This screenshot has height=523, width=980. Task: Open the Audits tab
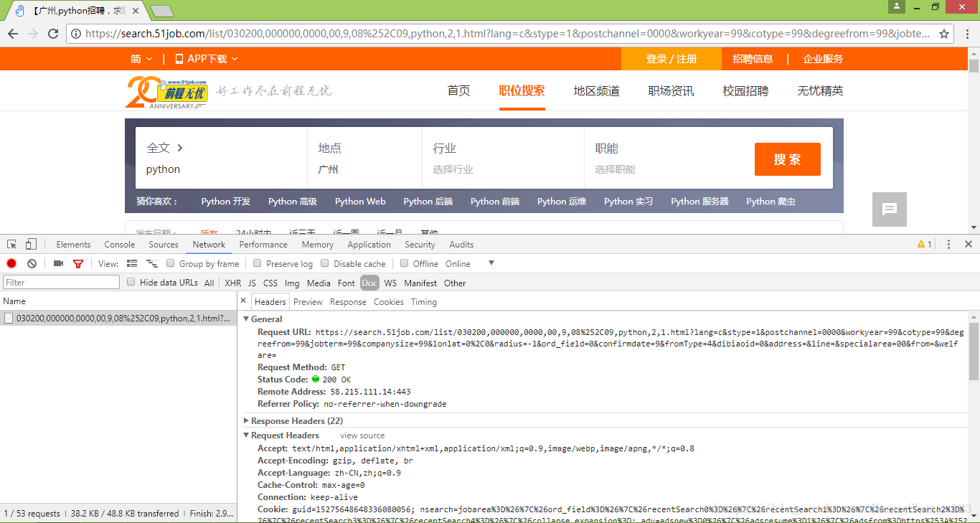(x=461, y=245)
